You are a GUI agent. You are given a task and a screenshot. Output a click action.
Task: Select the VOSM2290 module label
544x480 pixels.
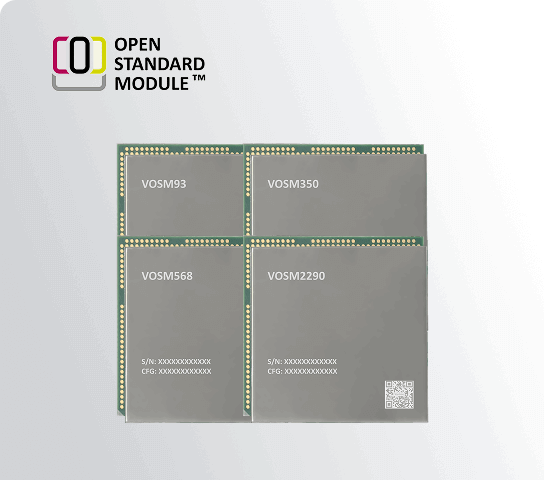pyautogui.click(x=296, y=276)
